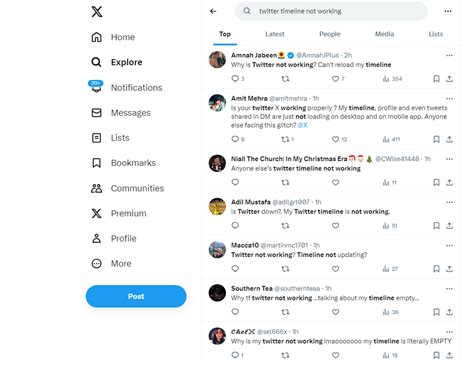
Task: Open search settings three-dot menu
Action: (448, 11)
